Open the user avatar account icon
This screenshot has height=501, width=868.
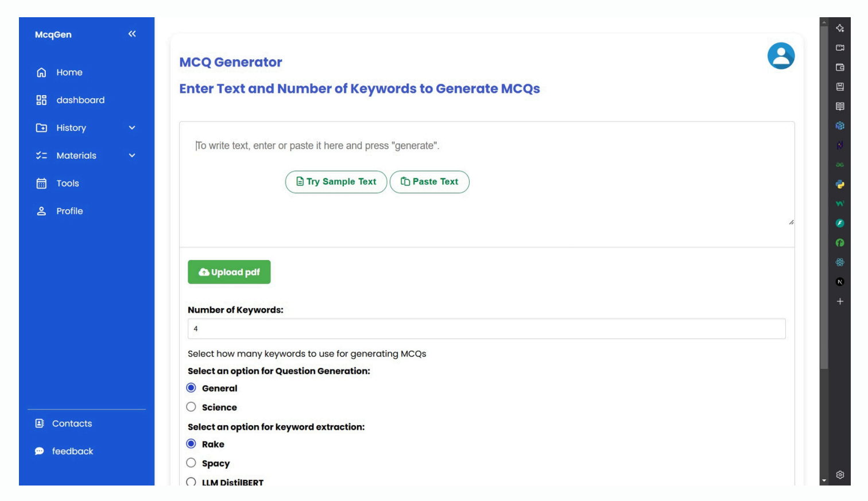[781, 56]
